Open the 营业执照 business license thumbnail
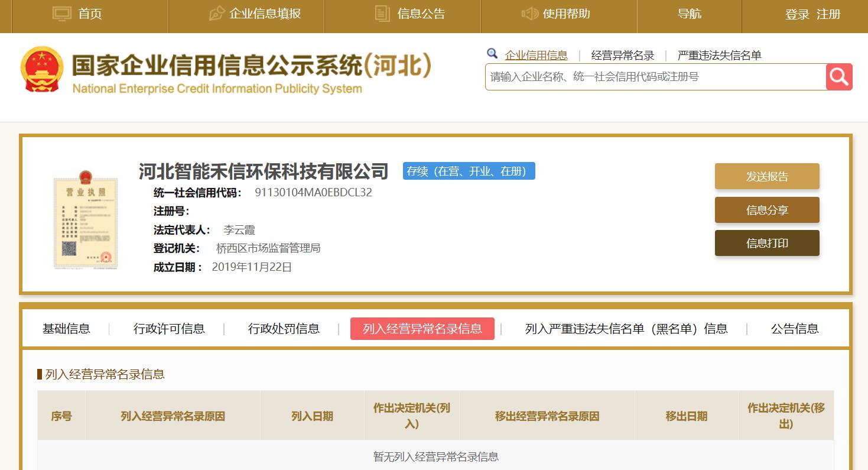The image size is (868, 470). [x=86, y=219]
